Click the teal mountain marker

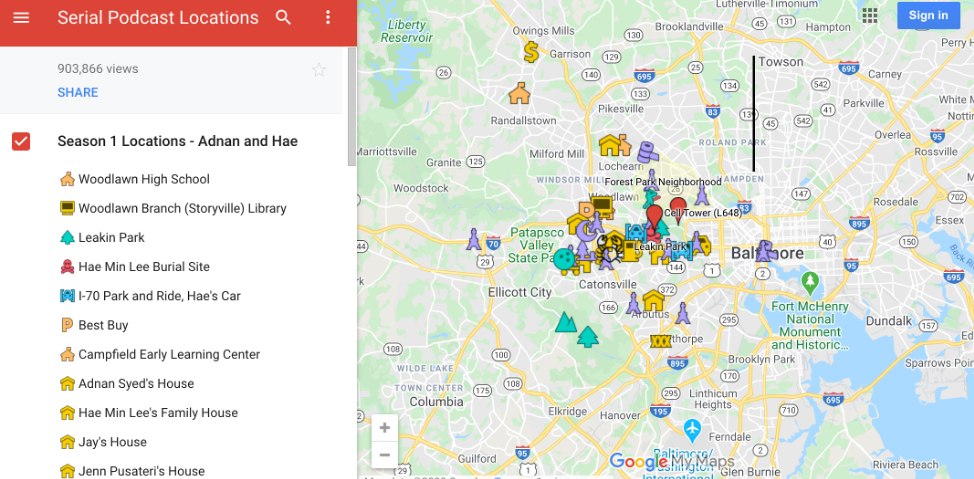[565, 322]
